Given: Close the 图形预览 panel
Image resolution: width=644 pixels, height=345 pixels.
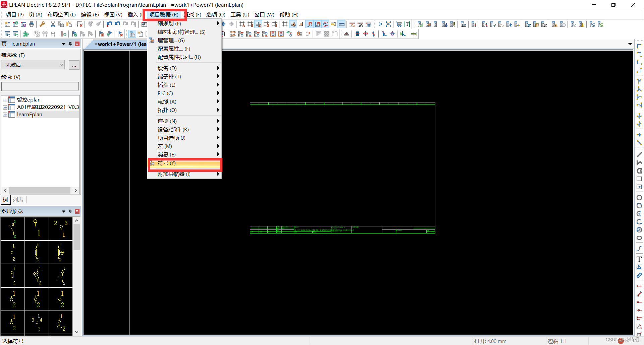Looking at the screenshot, I should [77, 211].
